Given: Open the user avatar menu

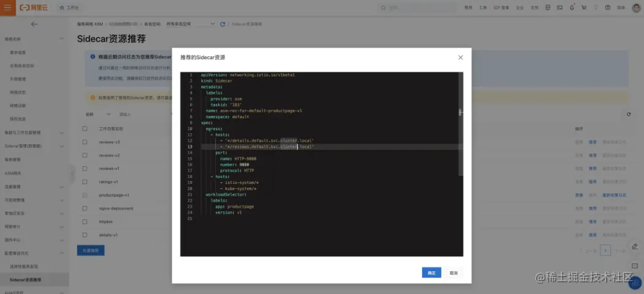Looking at the screenshot, I should pos(636,8).
